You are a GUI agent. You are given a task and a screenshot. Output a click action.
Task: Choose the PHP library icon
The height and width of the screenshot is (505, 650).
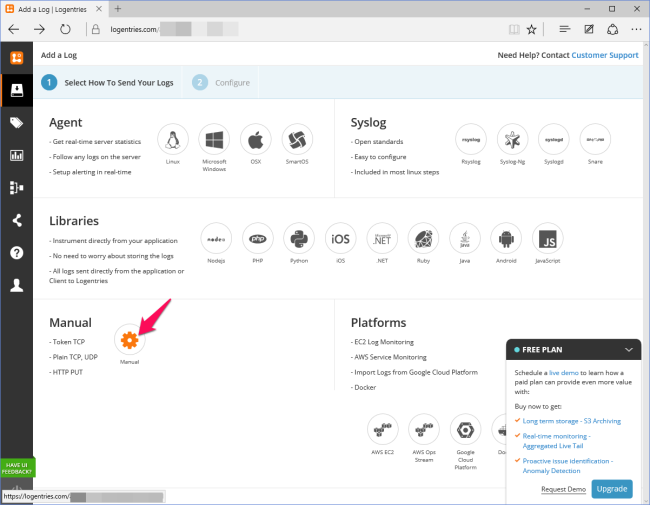258,239
